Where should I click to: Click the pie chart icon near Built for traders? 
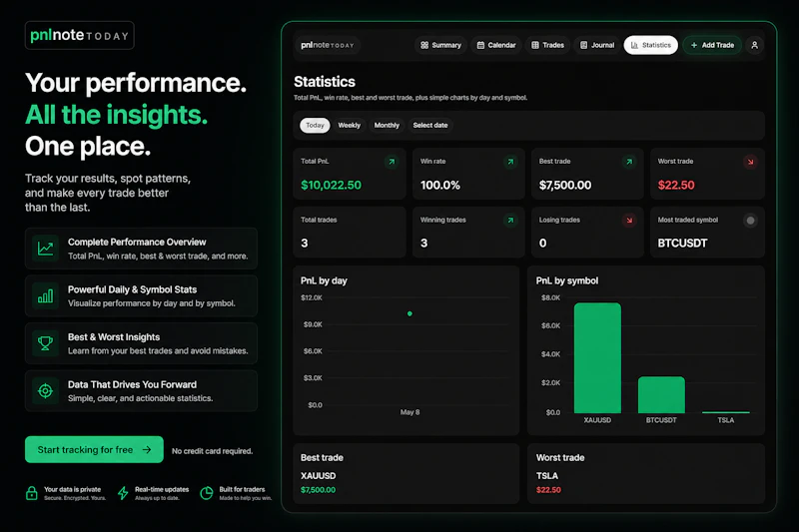pos(207,493)
